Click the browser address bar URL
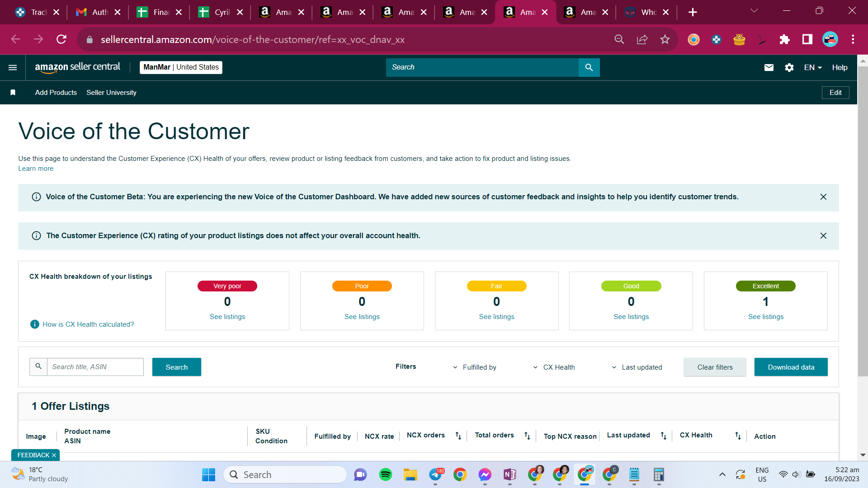 pyautogui.click(x=253, y=40)
